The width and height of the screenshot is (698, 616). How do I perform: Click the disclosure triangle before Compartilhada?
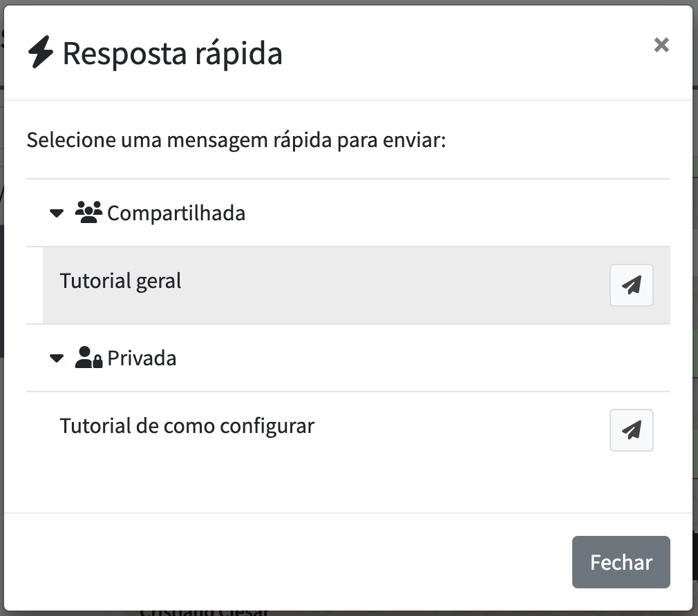pyautogui.click(x=56, y=213)
